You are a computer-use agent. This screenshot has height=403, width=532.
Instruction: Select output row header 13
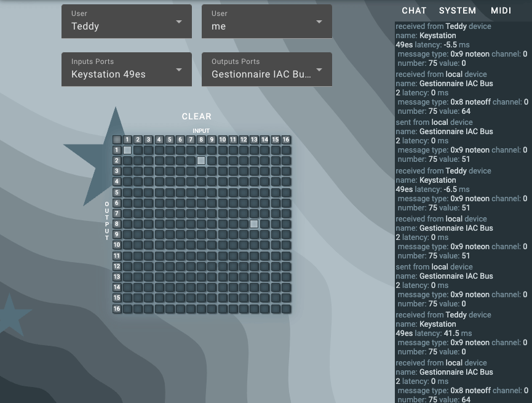[117, 277]
